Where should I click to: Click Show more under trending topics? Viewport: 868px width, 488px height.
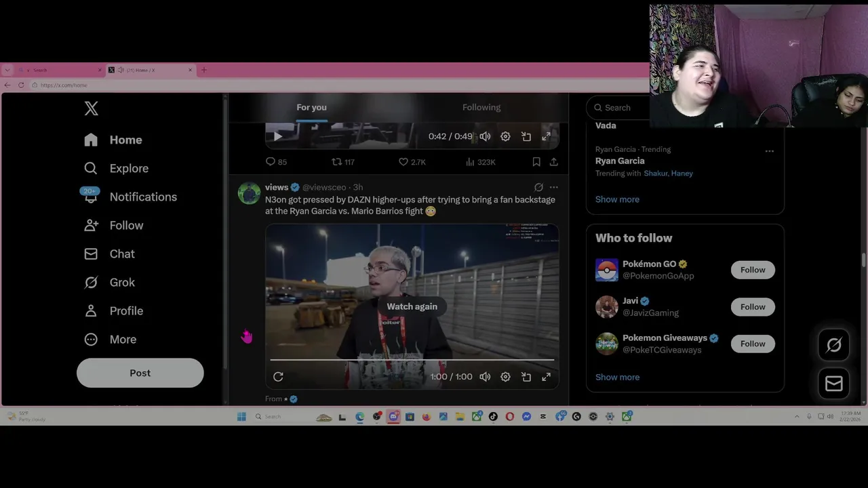617,199
